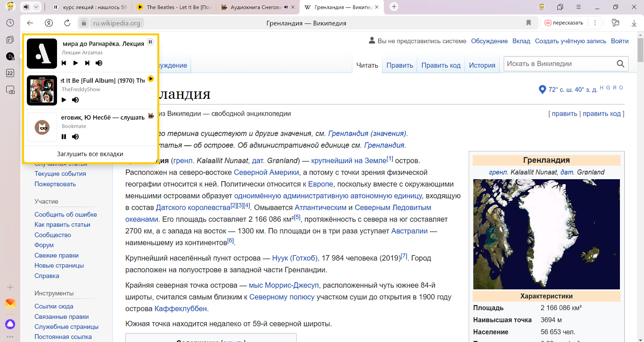The image size is (644, 342).
Task: Open the Вклад link
Action: 521,41
